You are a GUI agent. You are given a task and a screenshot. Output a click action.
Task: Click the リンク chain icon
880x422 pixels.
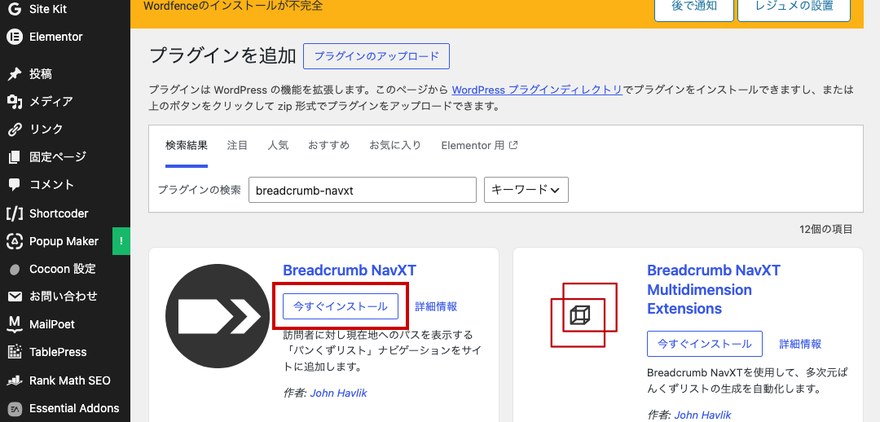15,130
